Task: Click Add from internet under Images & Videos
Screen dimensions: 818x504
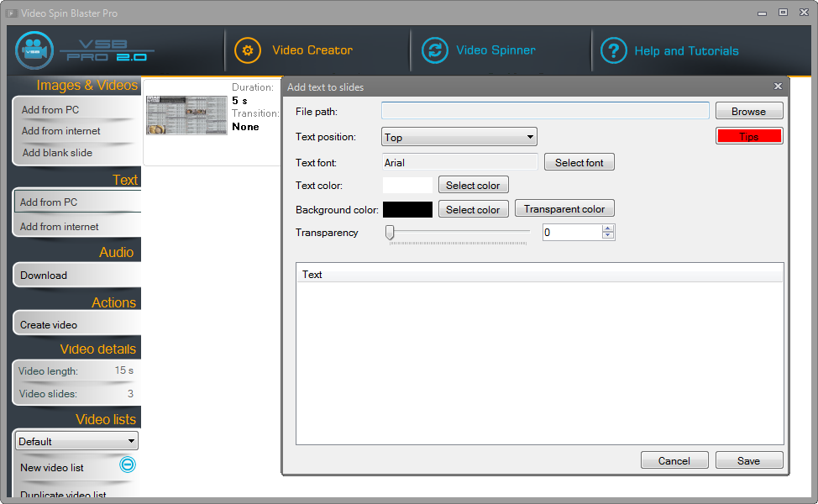Action: 61,131
